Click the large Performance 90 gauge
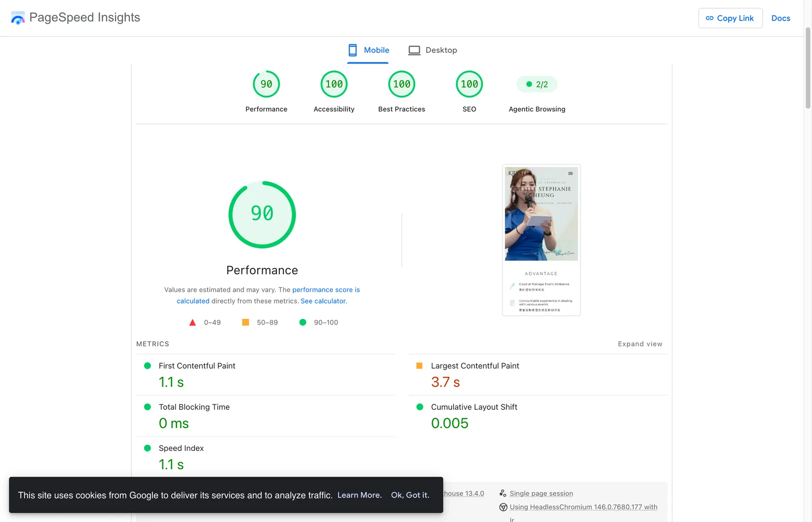Viewport: 812px width, 522px height. tap(262, 214)
